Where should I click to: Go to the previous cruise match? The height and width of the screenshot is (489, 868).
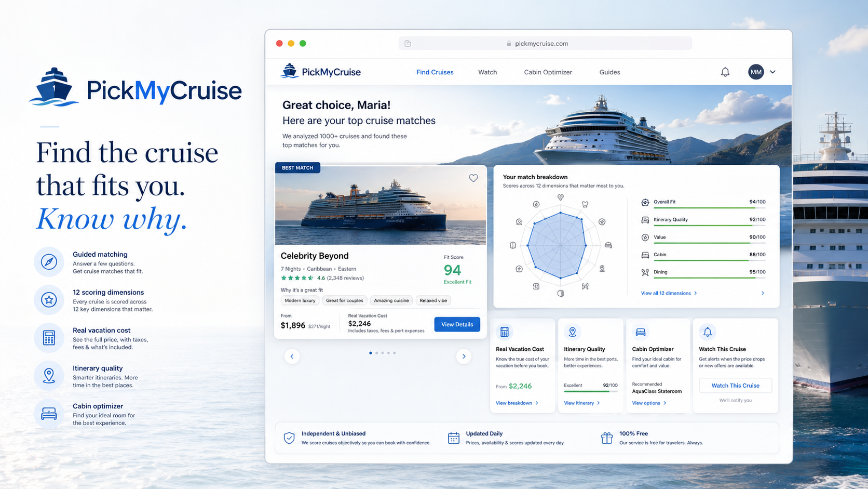[x=292, y=356]
